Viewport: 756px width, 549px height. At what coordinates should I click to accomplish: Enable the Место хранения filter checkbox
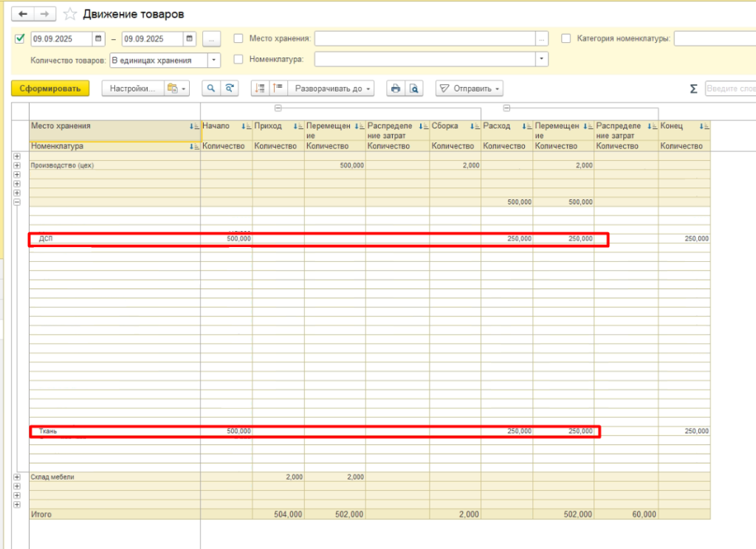tap(238, 38)
